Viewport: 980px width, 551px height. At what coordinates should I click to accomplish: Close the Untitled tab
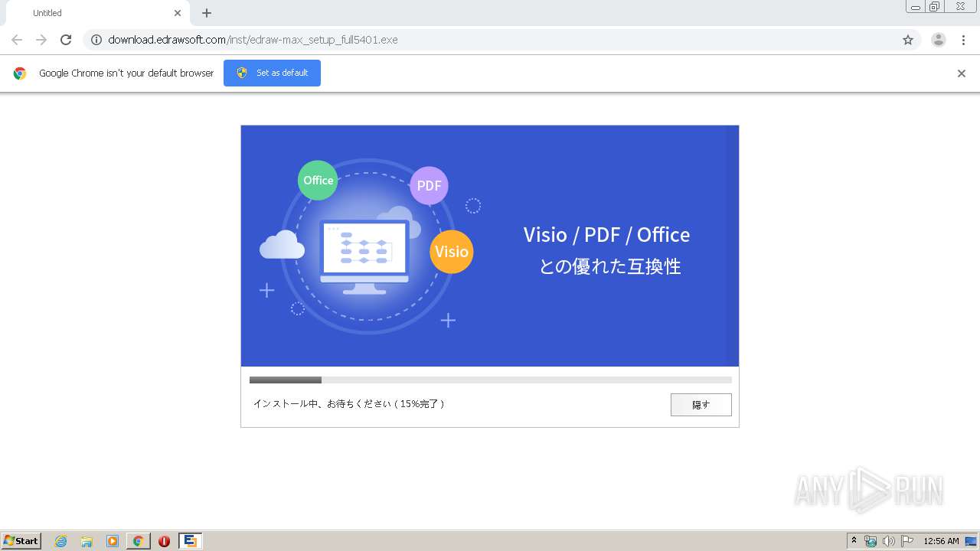[178, 13]
